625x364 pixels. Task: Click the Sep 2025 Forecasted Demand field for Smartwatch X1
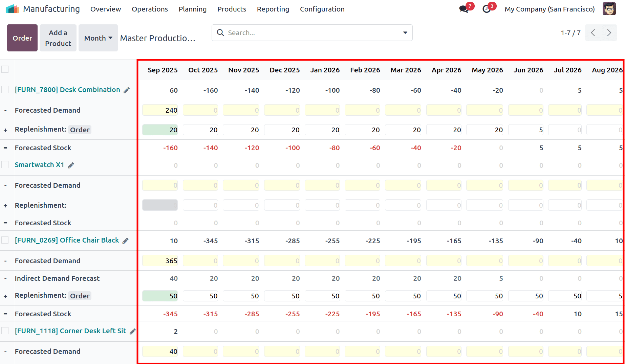tap(160, 185)
